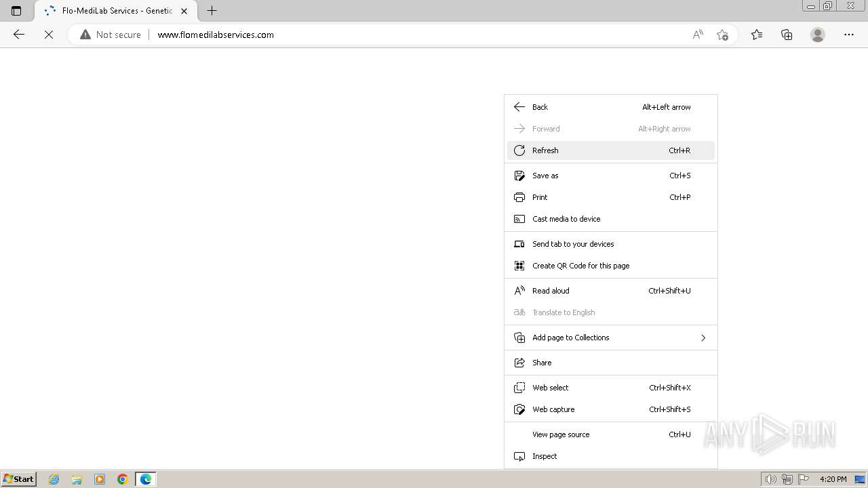The image size is (868, 488).
Task: Select Cast media to device
Action: [611, 219]
